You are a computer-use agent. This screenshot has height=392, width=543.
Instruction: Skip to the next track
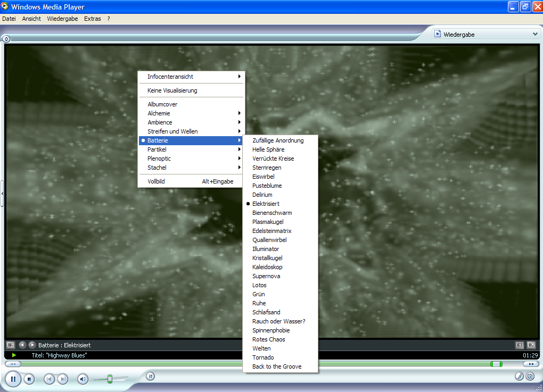pyautogui.click(x=63, y=379)
